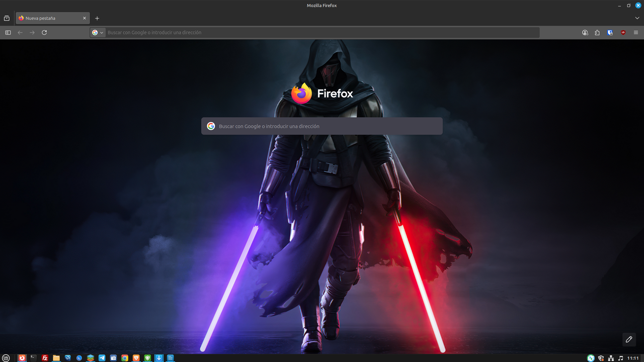644x362 pixels.
Task: Launch Brave browser from the taskbar
Action: coord(136,358)
